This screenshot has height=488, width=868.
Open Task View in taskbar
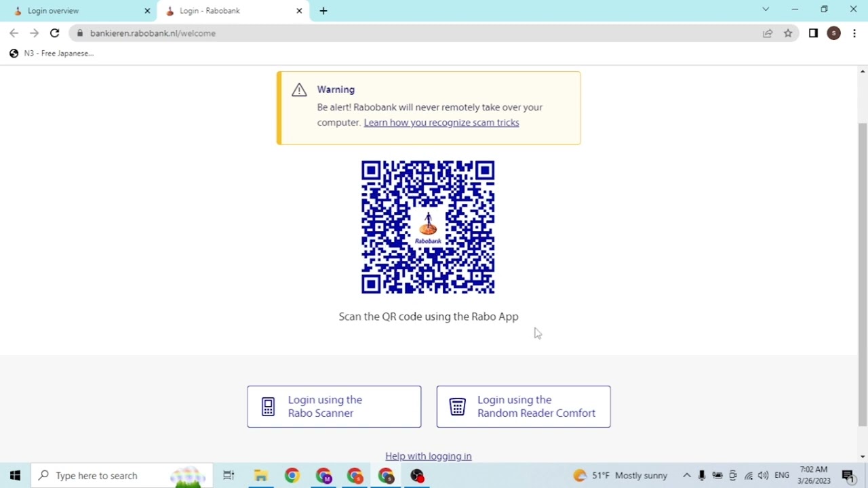229,476
